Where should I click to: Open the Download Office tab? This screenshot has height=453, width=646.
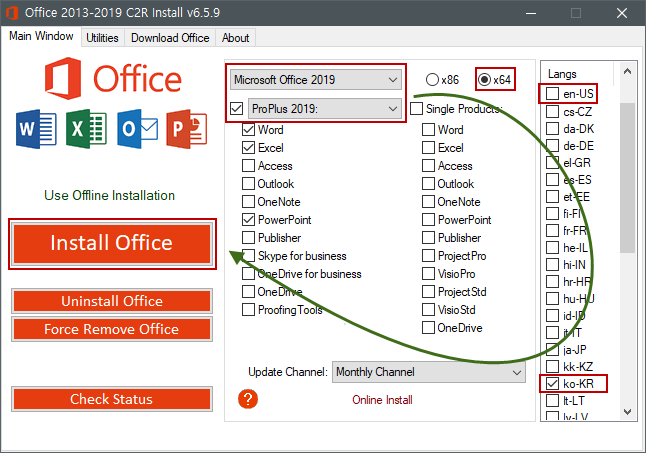coord(170,38)
